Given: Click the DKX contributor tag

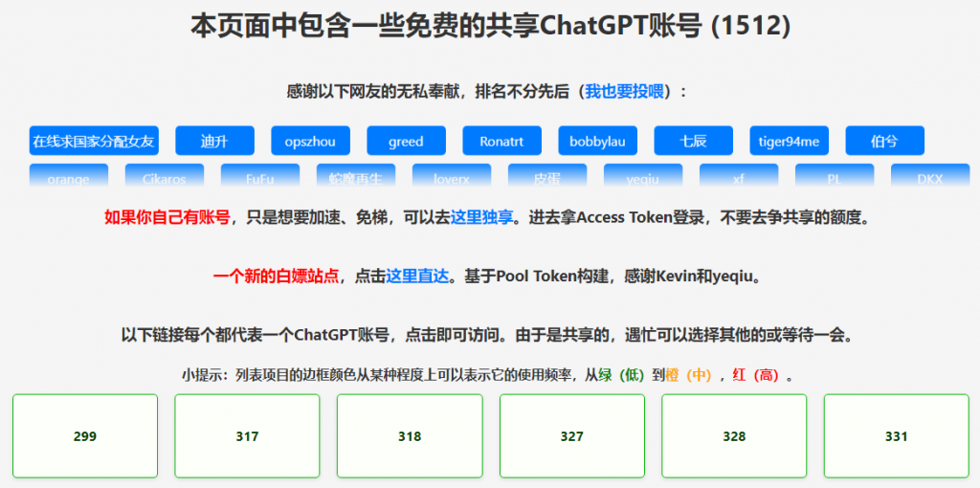Looking at the screenshot, I should [930, 175].
